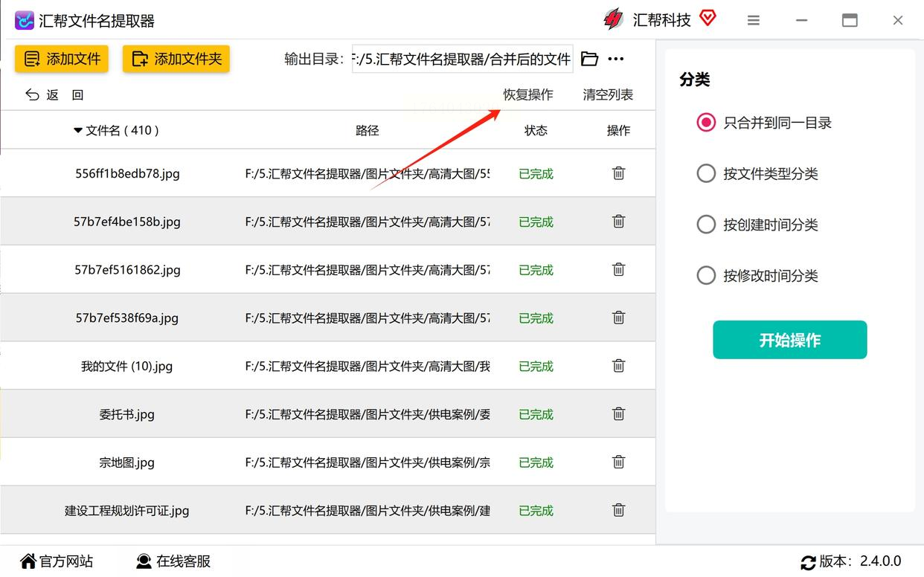924x577 pixels.
Task: Click the version refresh icon
Action: 808,562
